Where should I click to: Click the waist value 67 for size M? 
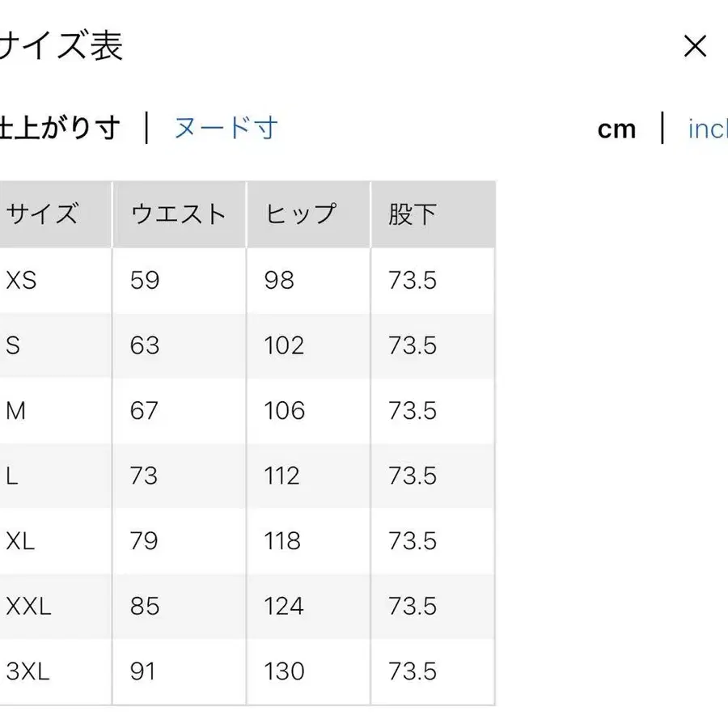[x=144, y=411]
